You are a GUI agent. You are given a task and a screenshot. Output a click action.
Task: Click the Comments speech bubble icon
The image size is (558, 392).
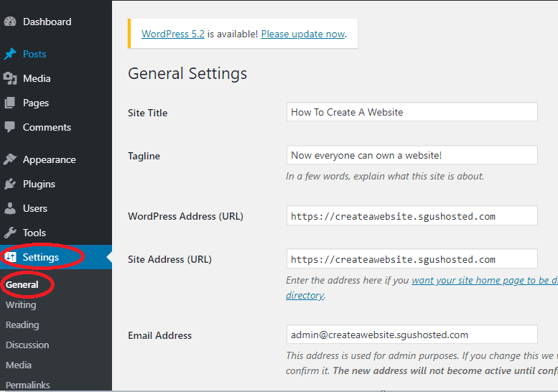(10, 127)
